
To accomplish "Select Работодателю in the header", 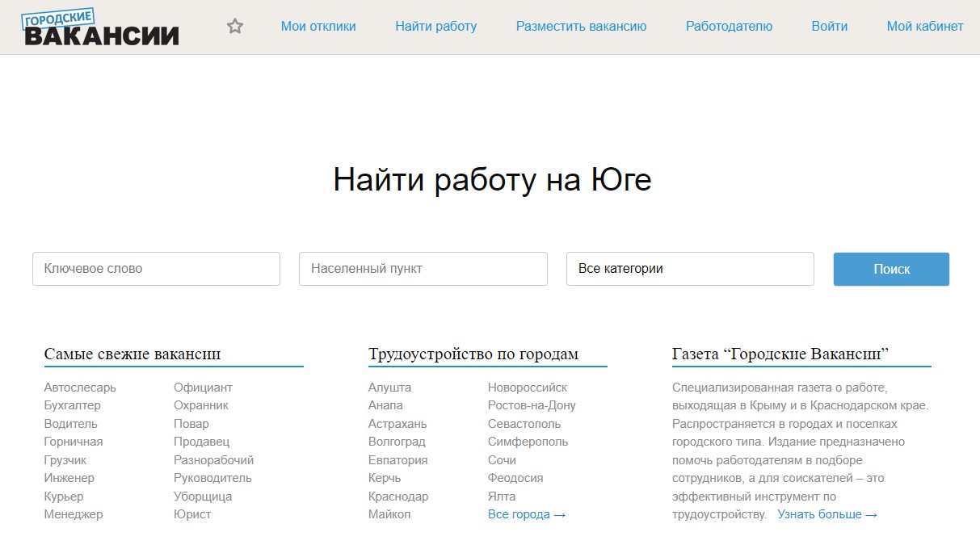I will coord(729,26).
